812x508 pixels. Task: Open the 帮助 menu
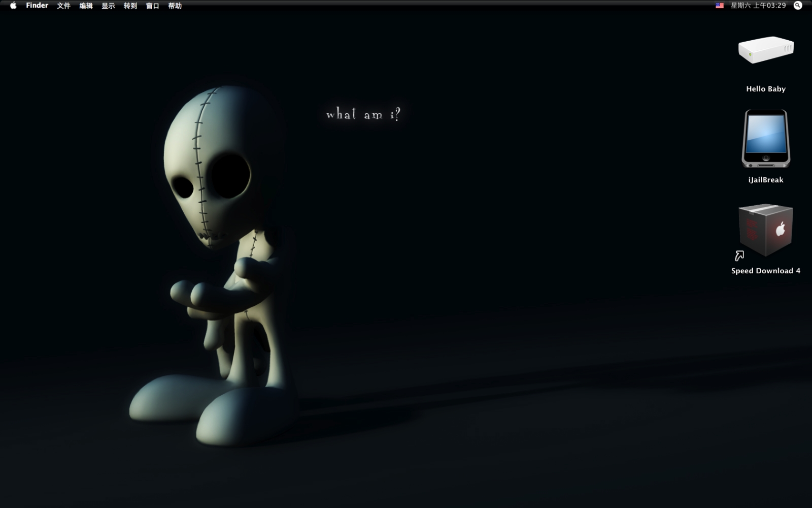click(175, 6)
